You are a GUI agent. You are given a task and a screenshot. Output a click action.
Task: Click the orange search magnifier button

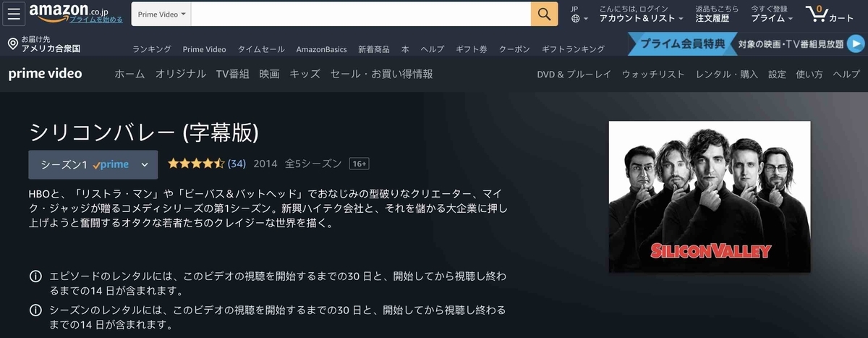[x=544, y=14]
